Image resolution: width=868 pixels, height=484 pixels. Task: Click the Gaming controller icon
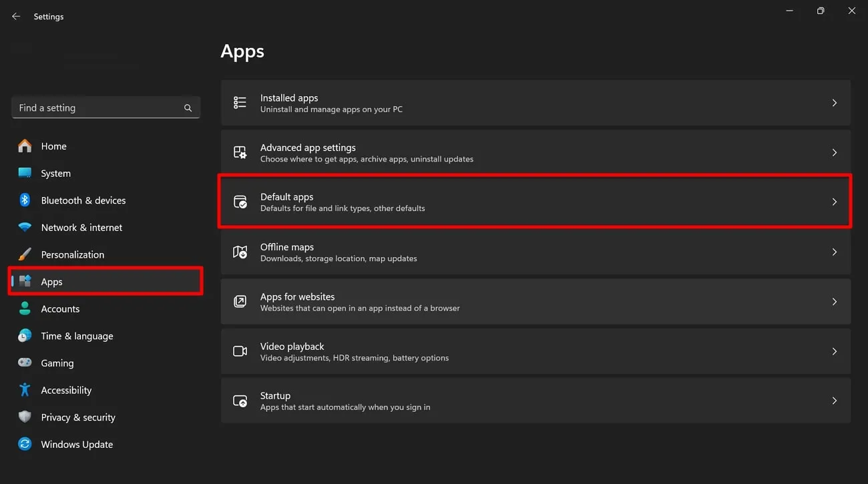coord(25,362)
